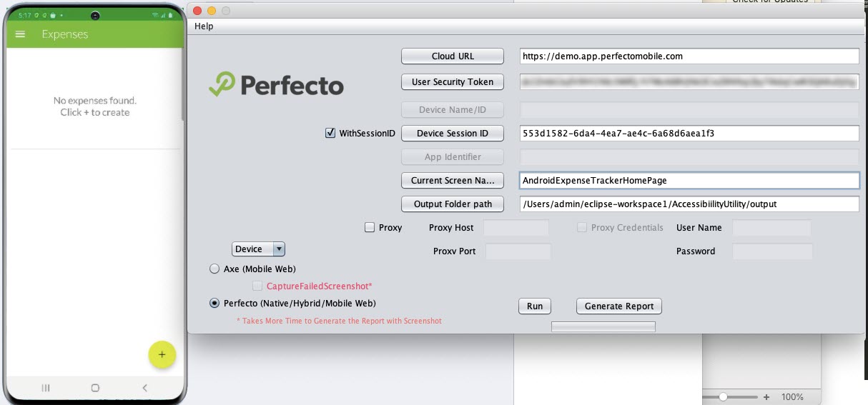868x405 pixels.
Task: Click the Cloud URL button
Action: 453,56
